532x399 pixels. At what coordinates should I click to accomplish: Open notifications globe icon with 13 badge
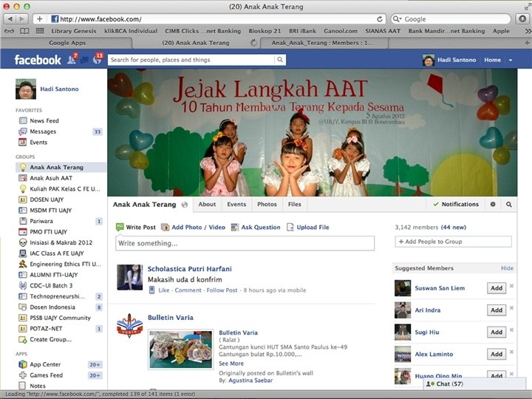(x=98, y=59)
